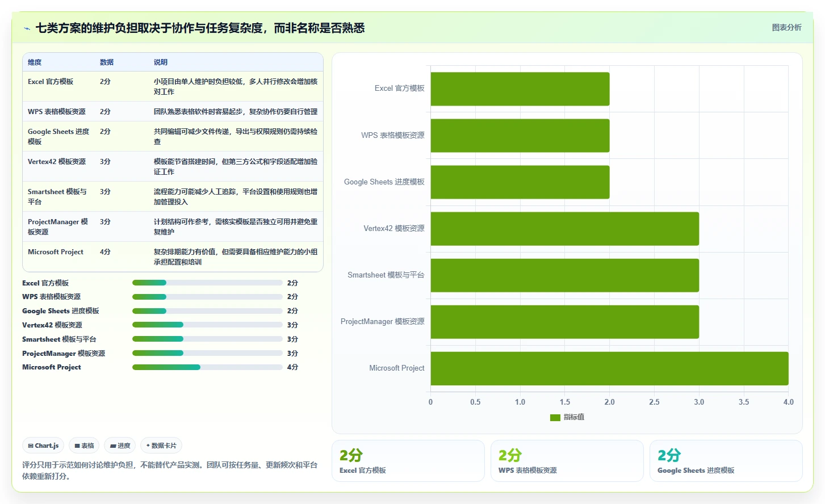Click description starting 流程能力可能减少人工追踪
The image size is (825, 504).
point(236,197)
